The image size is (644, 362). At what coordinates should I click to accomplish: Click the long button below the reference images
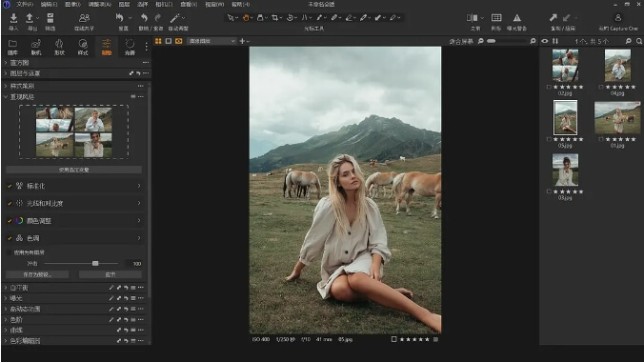[74, 170]
